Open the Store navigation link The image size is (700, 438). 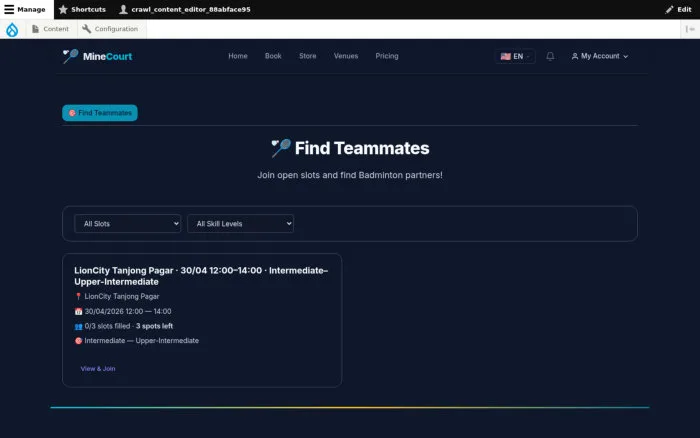click(308, 56)
